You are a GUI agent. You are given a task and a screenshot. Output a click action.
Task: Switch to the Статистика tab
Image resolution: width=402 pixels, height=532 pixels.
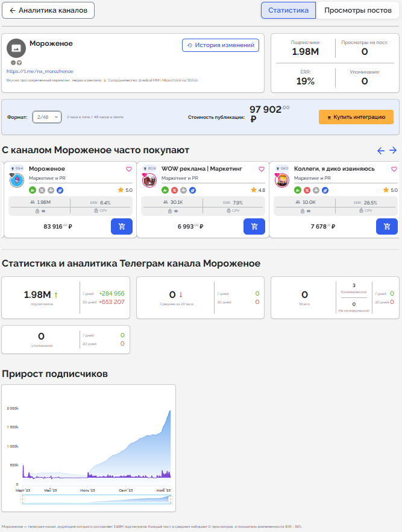click(288, 10)
